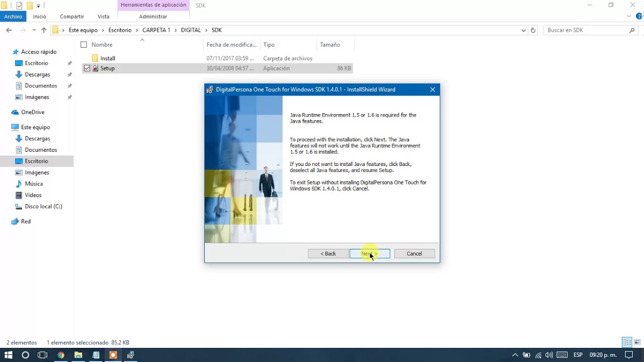
Task: Click CARPETA 1 in address breadcrumb
Action: [x=156, y=30]
